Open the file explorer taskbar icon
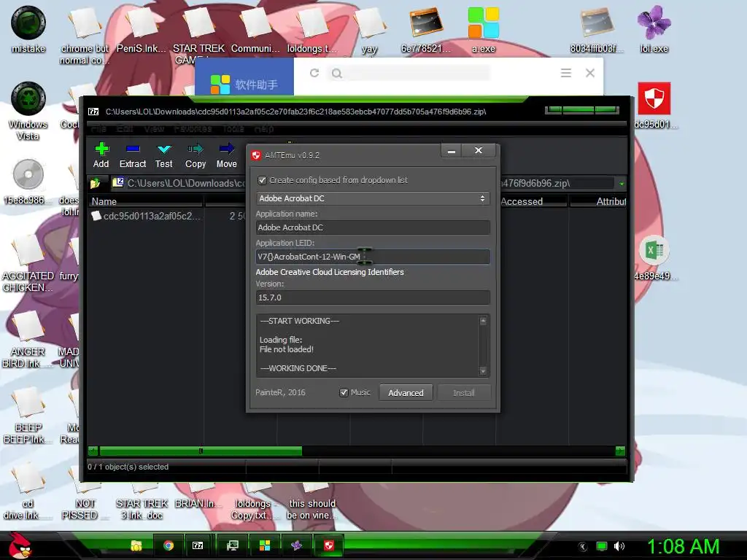The height and width of the screenshot is (560, 747). click(136, 545)
